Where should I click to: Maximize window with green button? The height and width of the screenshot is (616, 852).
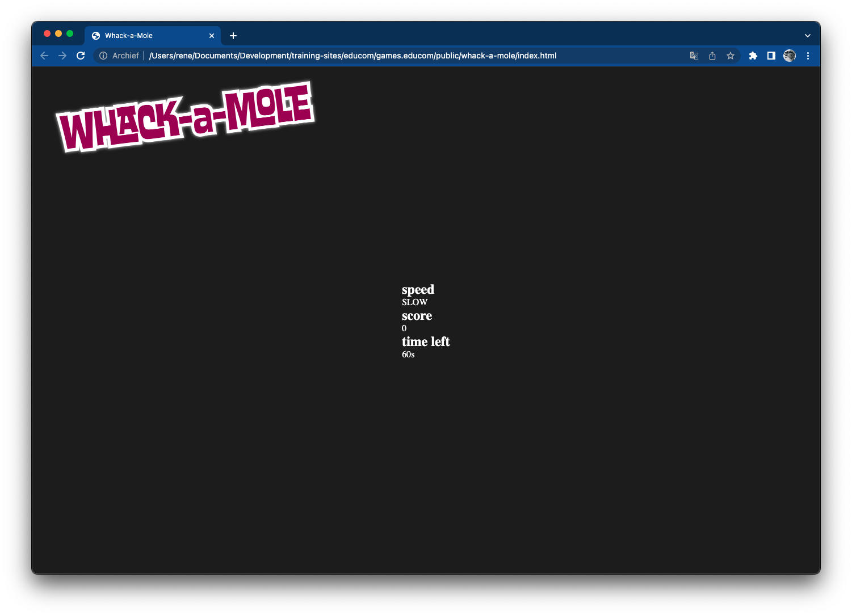(70, 34)
